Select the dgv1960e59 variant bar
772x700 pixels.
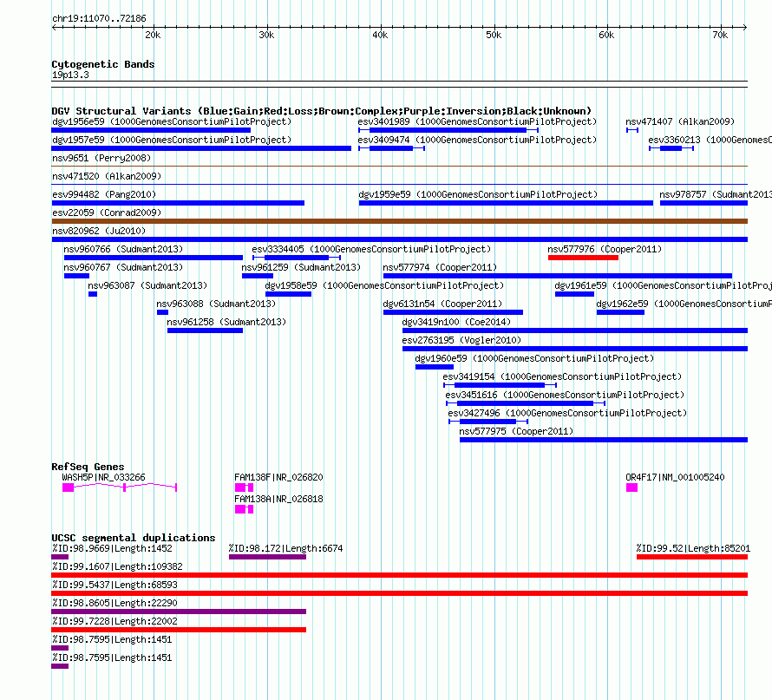pyautogui.click(x=435, y=367)
